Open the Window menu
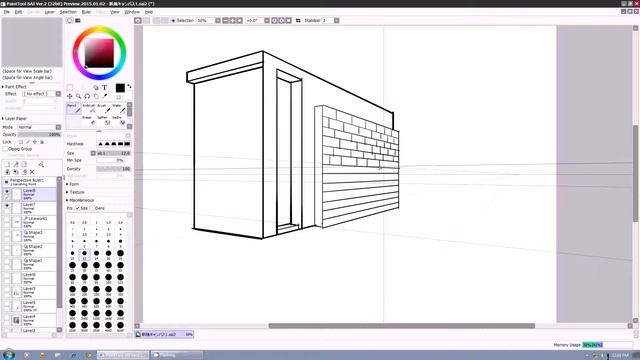This screenshot has height=360, width=640. coord(132,12)
